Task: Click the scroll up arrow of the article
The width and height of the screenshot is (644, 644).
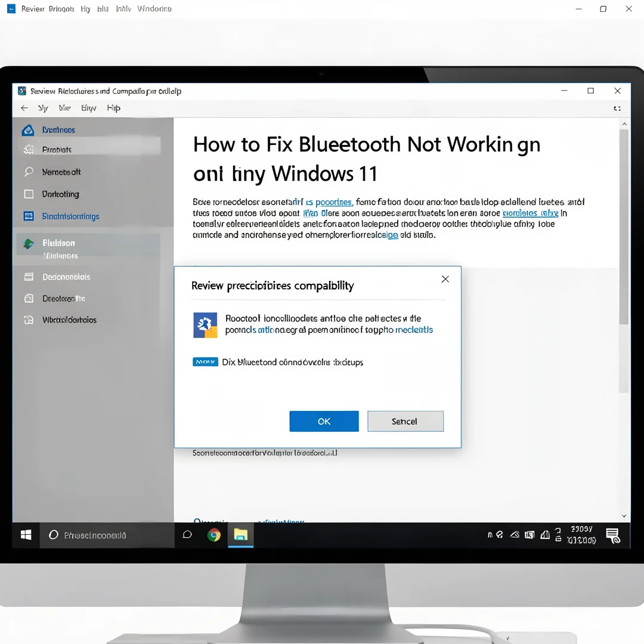Action: 624,123
